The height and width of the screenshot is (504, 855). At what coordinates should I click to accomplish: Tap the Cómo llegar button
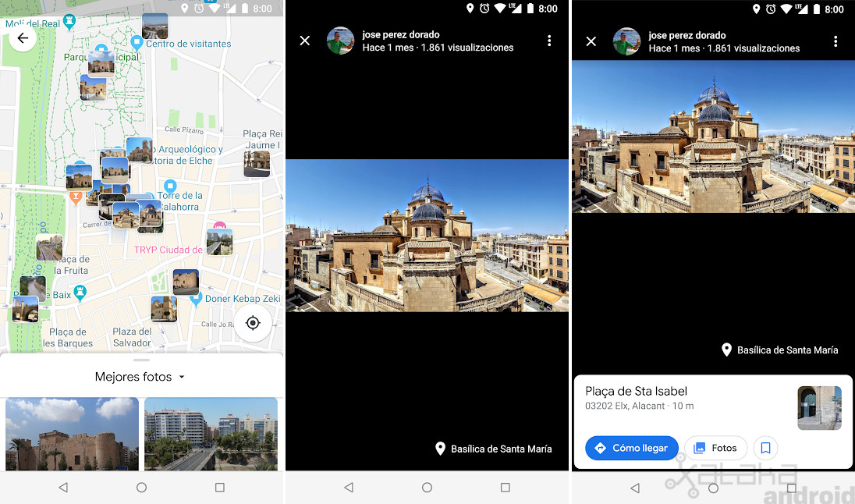coord(631,448)
